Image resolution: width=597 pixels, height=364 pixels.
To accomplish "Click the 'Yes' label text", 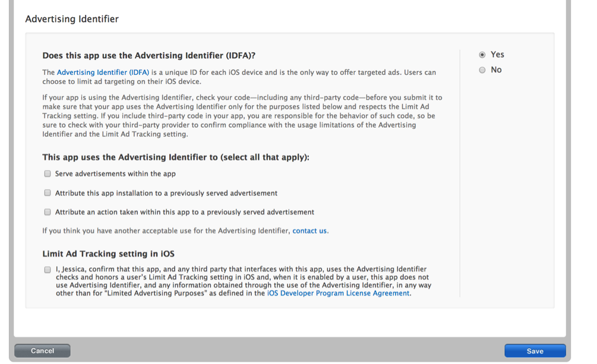I will pos(497,55).
